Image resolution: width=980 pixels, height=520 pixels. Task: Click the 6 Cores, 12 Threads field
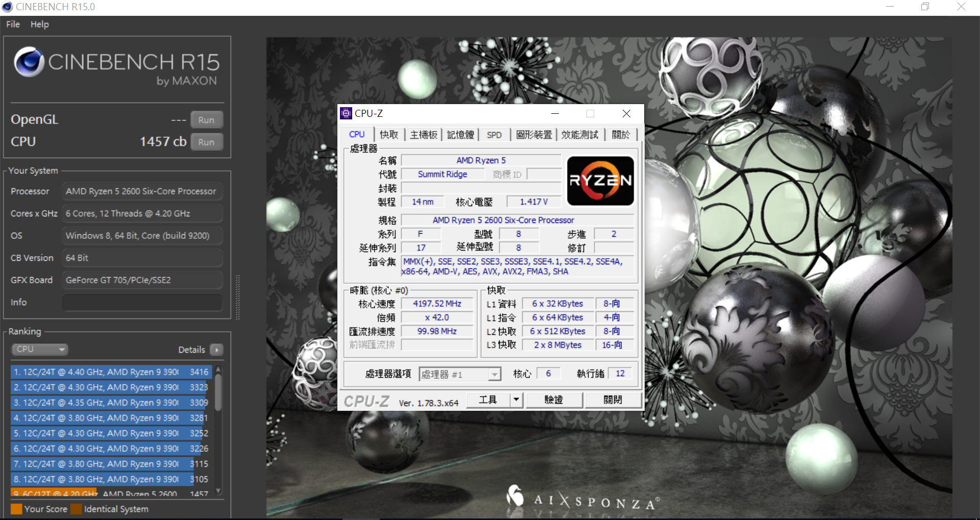142,213
